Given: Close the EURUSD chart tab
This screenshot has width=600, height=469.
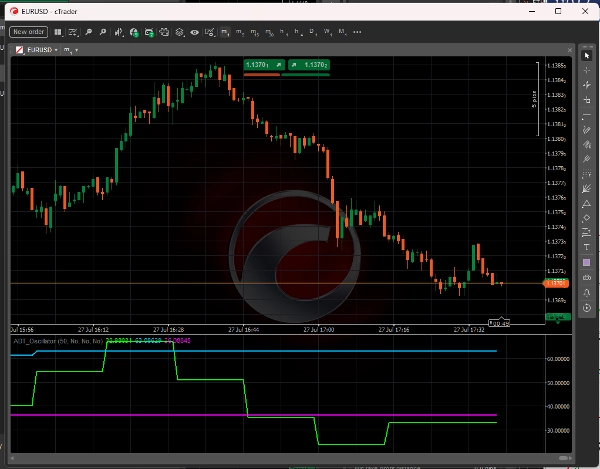Looking at the screenshot, I should [569, 50].
